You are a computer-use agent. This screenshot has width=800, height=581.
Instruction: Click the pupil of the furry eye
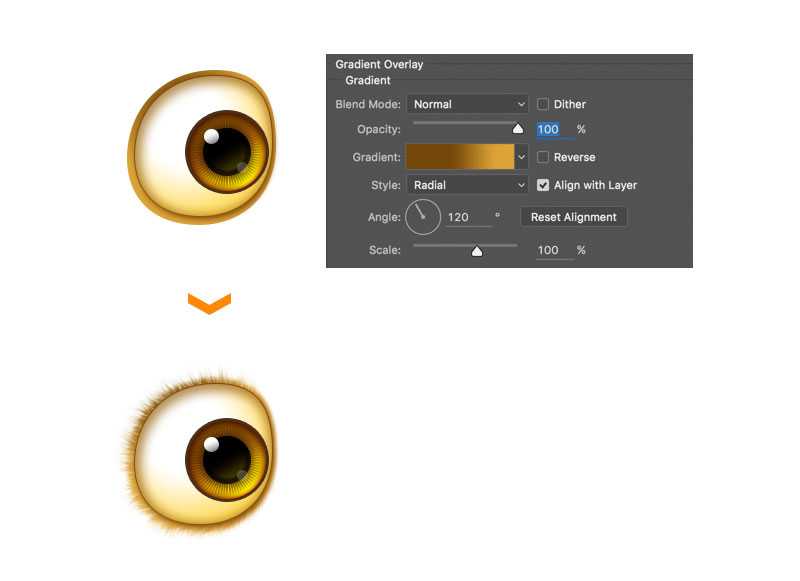(227, 459)
